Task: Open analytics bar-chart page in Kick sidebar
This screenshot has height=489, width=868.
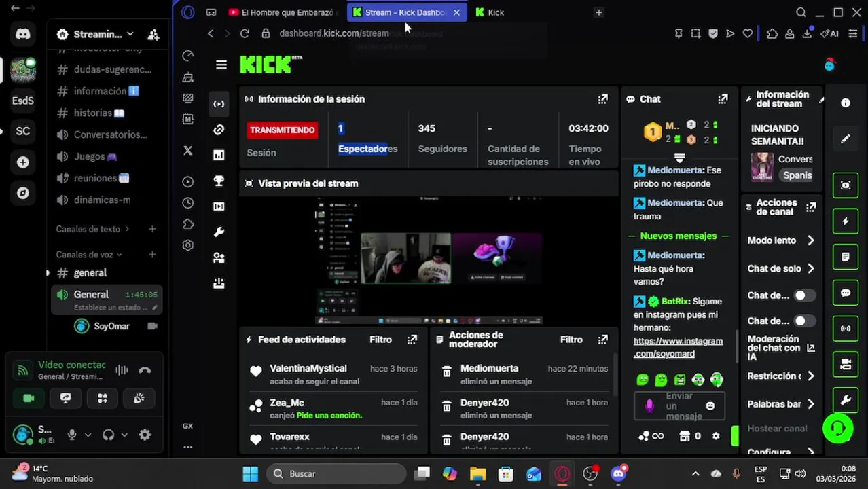Action: pos(219,156)
